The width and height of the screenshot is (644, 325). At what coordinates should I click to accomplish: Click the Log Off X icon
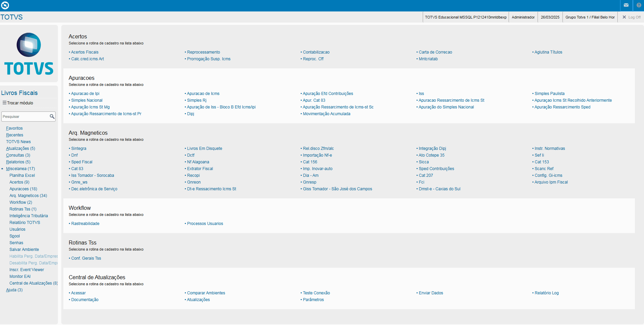[x=624, y=17]
